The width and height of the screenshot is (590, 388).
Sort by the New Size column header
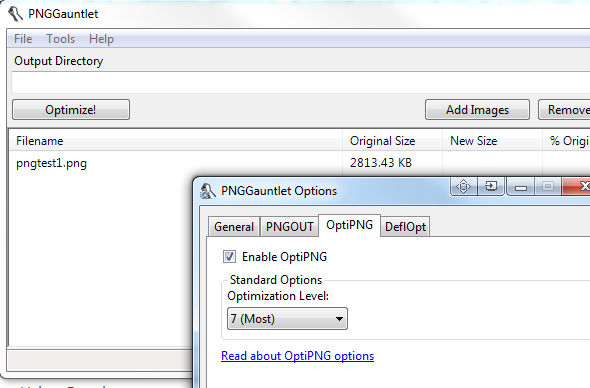point(492,141)
